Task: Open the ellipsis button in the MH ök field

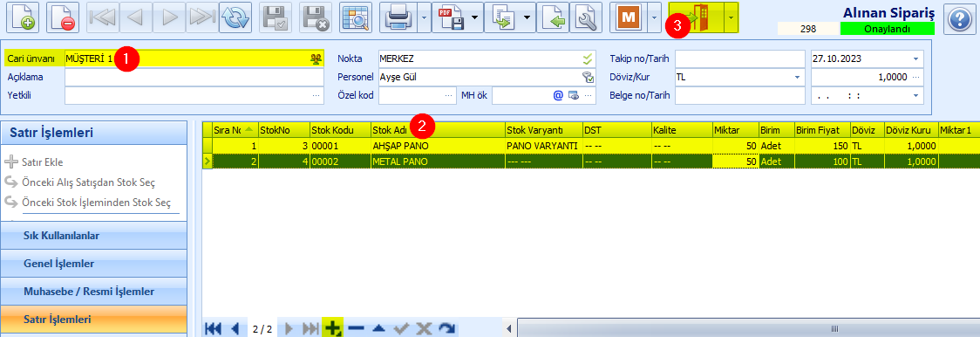Action: [589, 95]
